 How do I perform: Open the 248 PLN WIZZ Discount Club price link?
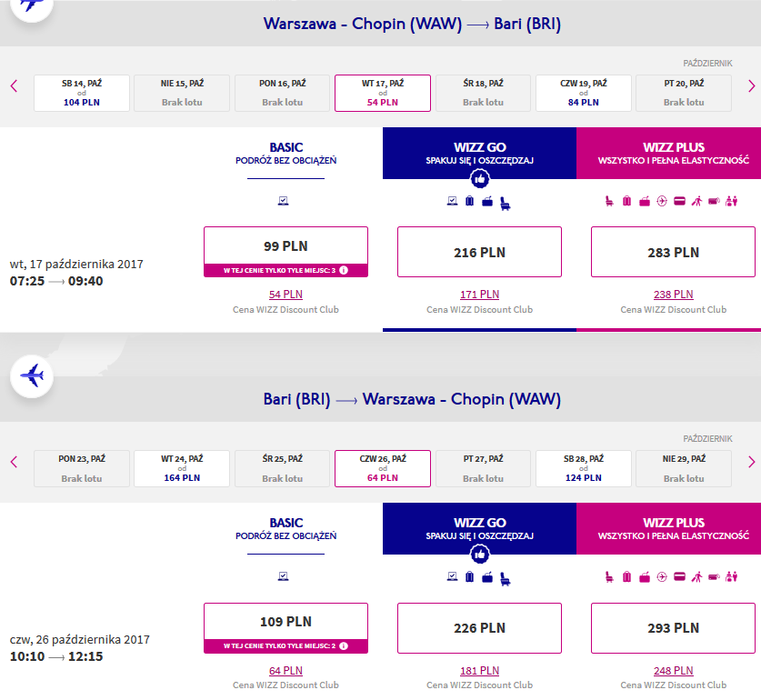[673, 671]
